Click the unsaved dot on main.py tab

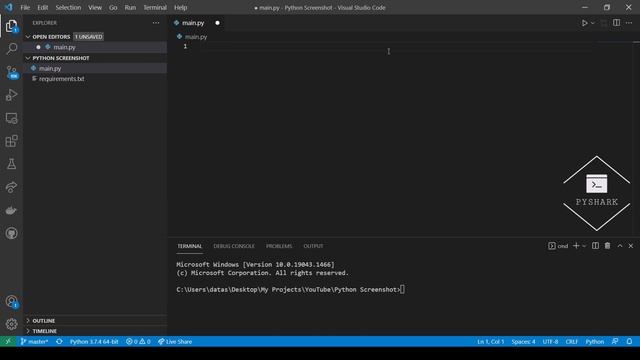(218, 23)
